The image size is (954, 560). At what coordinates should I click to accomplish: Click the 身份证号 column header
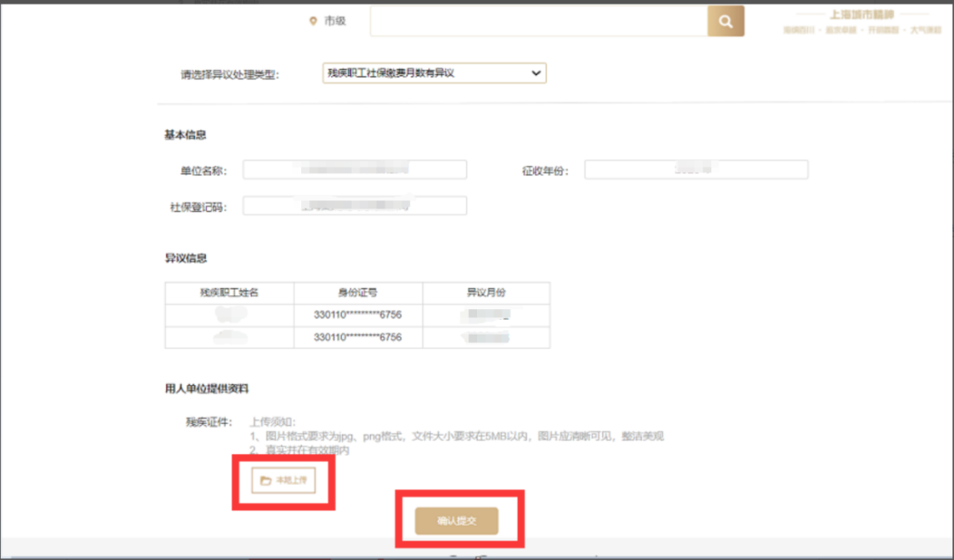pyautogui.click(x=358, y=292)
